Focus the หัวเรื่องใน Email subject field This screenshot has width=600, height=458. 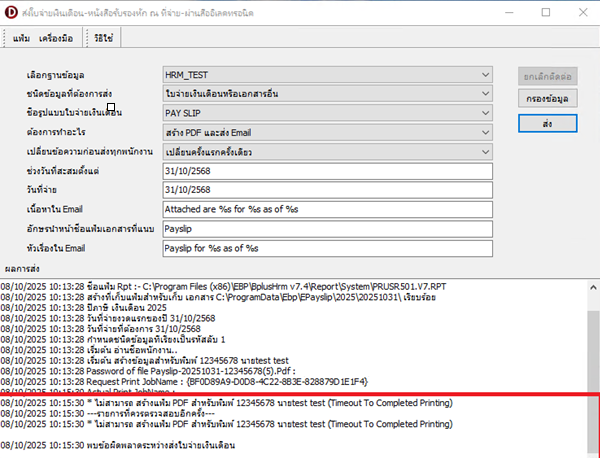(x=328, y=248)
